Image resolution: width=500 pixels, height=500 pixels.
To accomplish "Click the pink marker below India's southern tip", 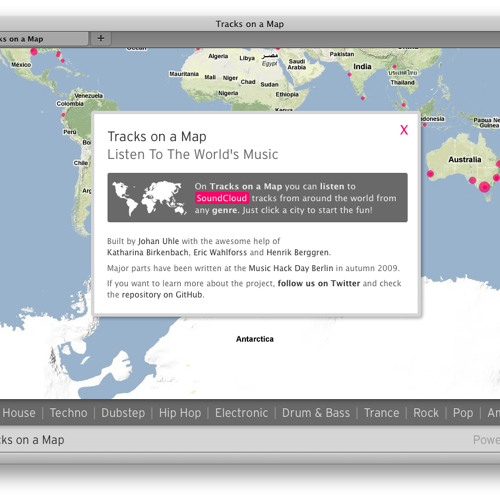I will click(363, 98).
